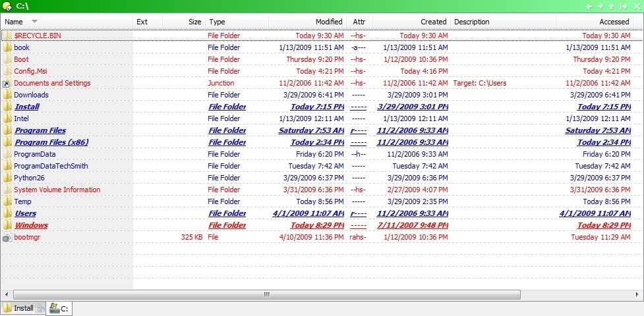The image size is (644, 316).
Task: Select the C: tab
Action: tap(59, 308)
